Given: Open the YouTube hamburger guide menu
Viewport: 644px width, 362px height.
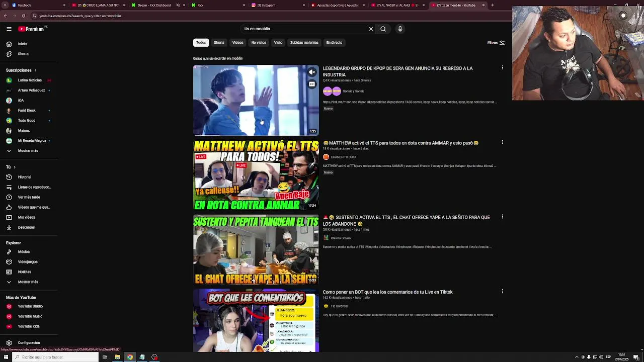Looking at the screenshot, I should (9, 29).
